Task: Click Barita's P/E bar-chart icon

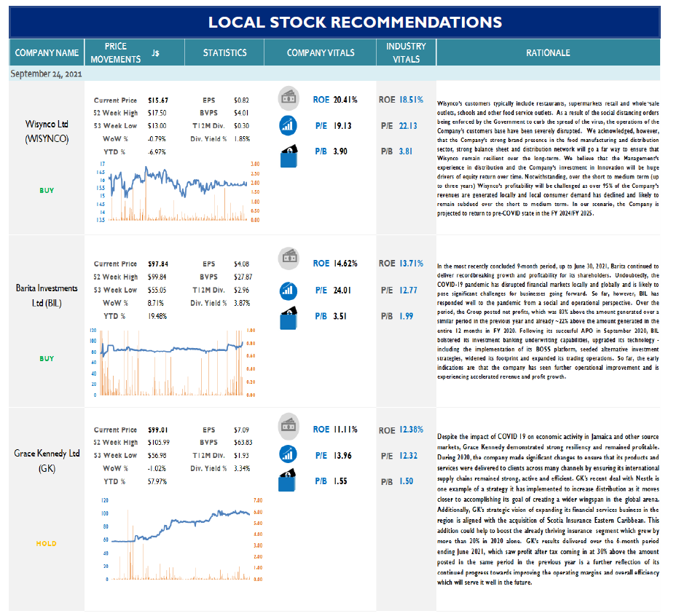Action: 289,291
